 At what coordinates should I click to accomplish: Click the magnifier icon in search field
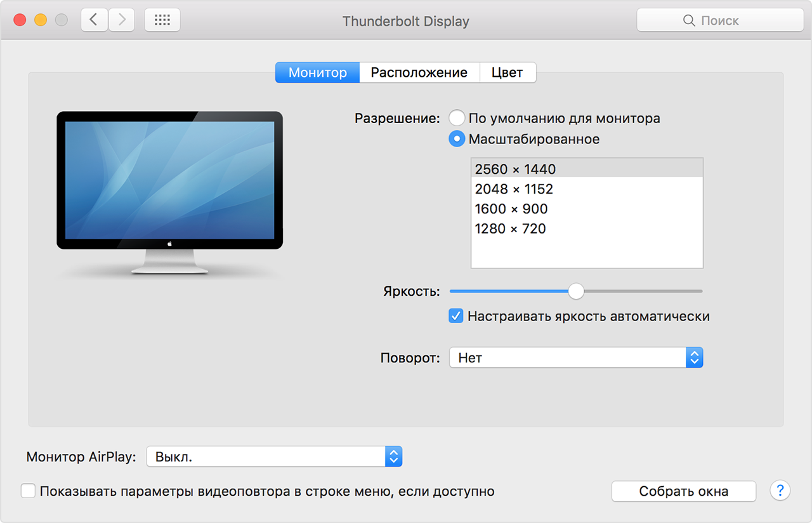[689, 20]
